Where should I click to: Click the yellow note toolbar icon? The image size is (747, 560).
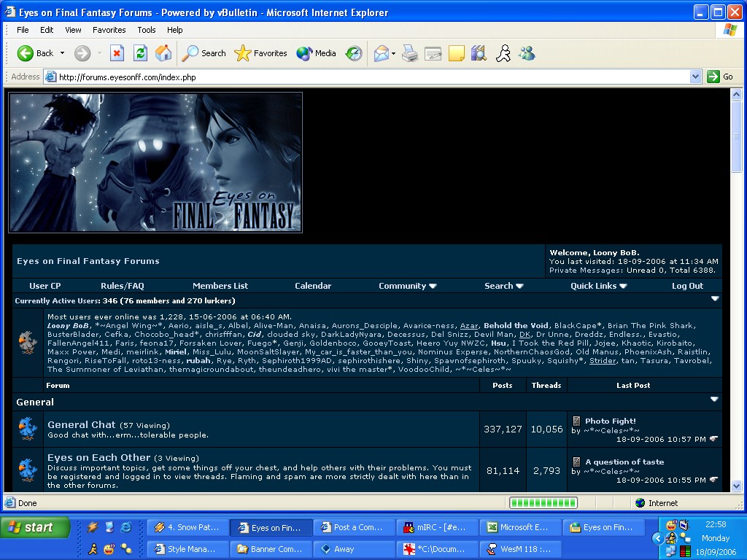click(457, 53)
